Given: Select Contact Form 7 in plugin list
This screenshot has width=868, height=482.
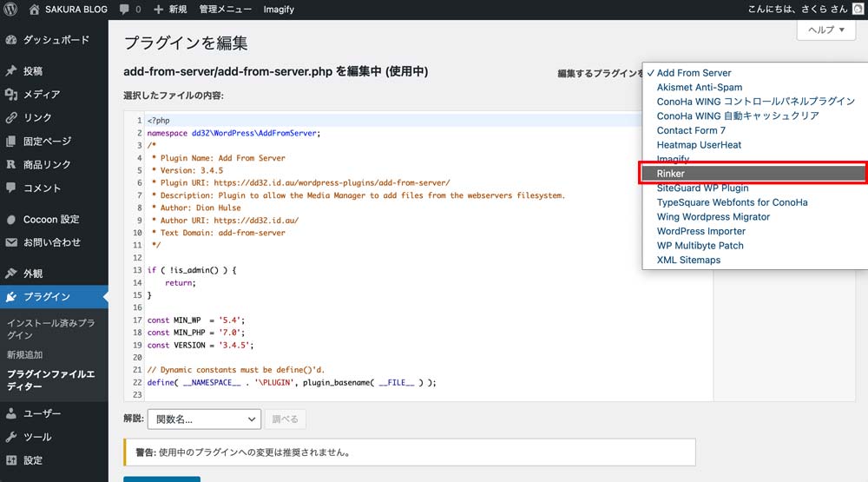Looking at the screenshot, I should (x=754, y=130).
